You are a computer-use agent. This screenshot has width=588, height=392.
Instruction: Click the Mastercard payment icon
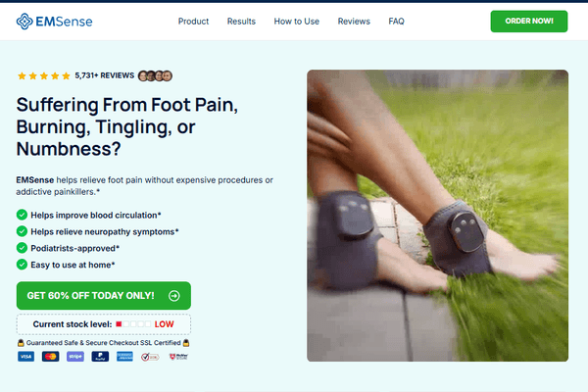pos(51,357)
